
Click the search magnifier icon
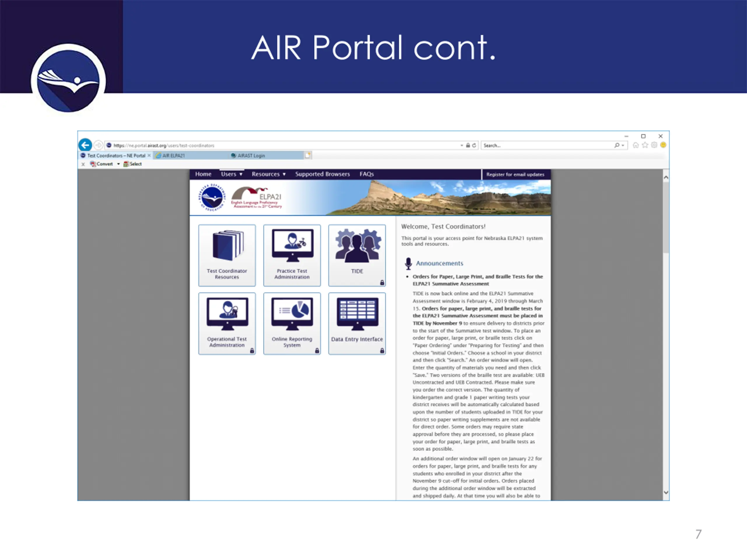click(617, 145)
